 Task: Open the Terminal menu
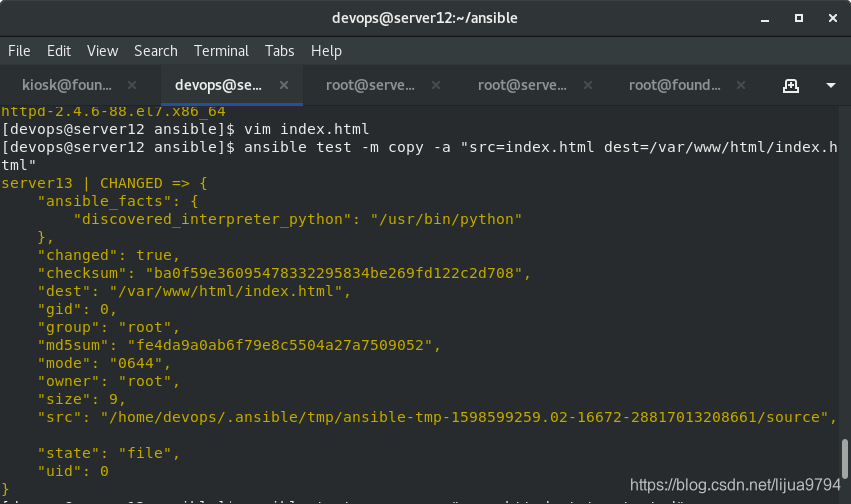tap(221, 51)
